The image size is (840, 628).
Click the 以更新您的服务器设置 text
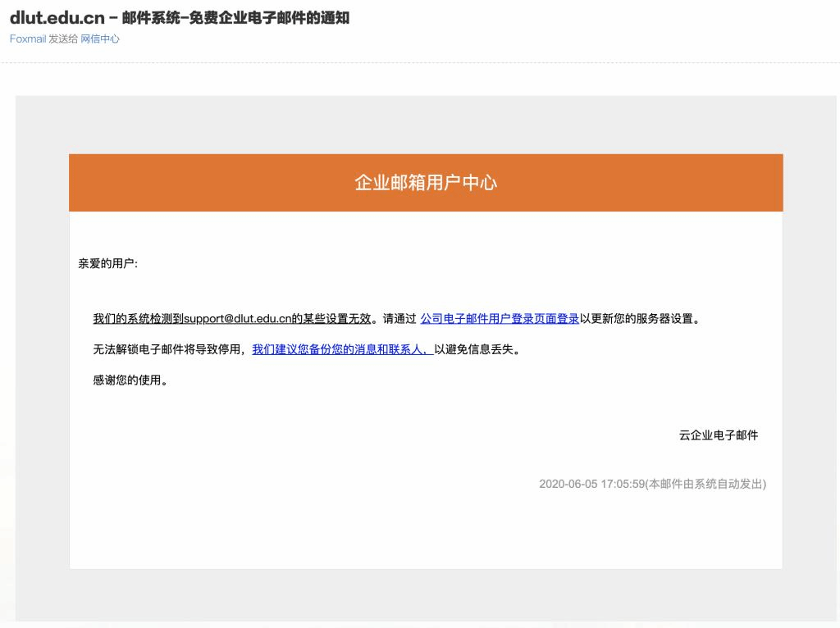point(640,319)
